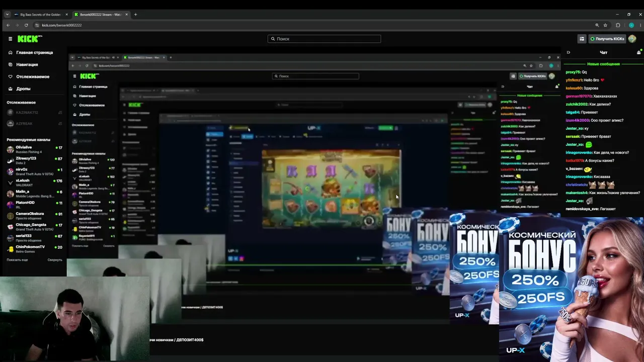Click chat username makentosh4
This screenshot has height=362, width=644.
pyautogui.click(x=577, y=193)
